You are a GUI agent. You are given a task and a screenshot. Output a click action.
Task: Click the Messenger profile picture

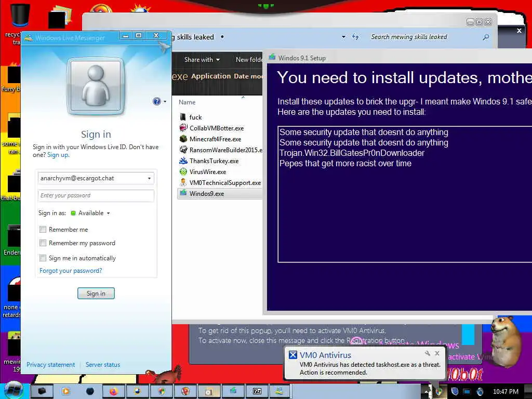tap(96, 86)
